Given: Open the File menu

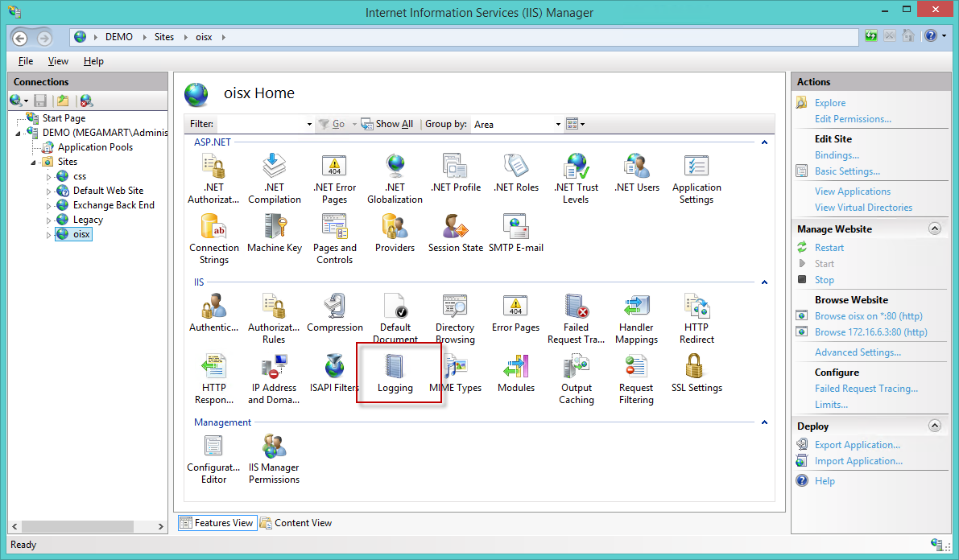Looking at the screenshot, I should [x=26, y=61].
